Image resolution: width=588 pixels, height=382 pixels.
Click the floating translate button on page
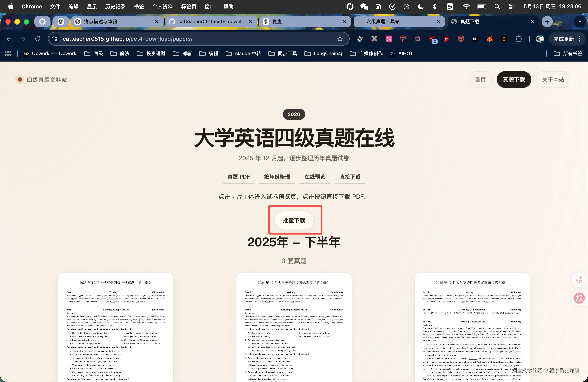coord(579,298)
